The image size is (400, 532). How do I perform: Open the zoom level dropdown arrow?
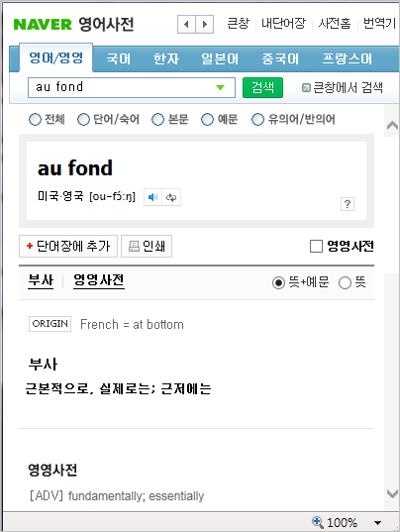(x=377, y=523)
